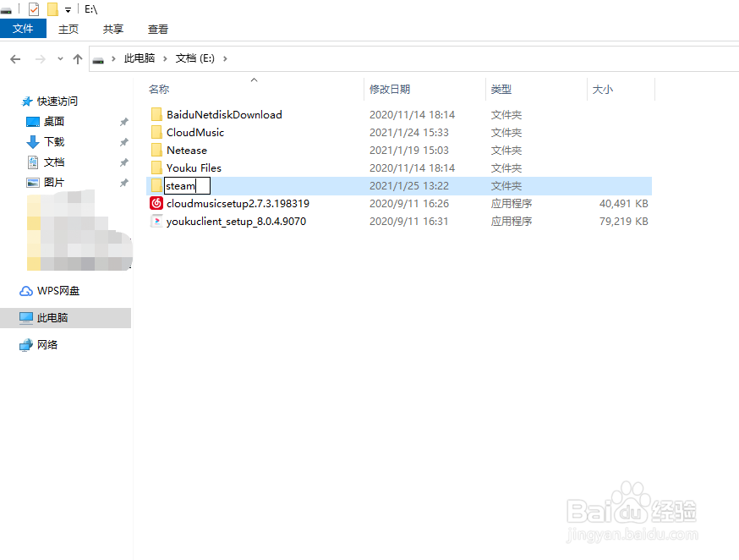Unpin 桌面 using its pin icon
Image resolution: width=739 pixels, height=560 pixels.
pos(124,122)
